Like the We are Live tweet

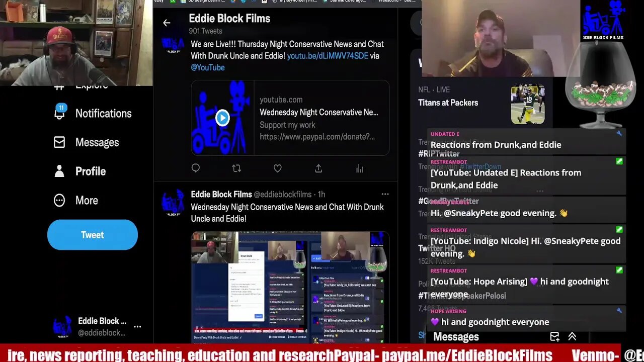point(278,168)
